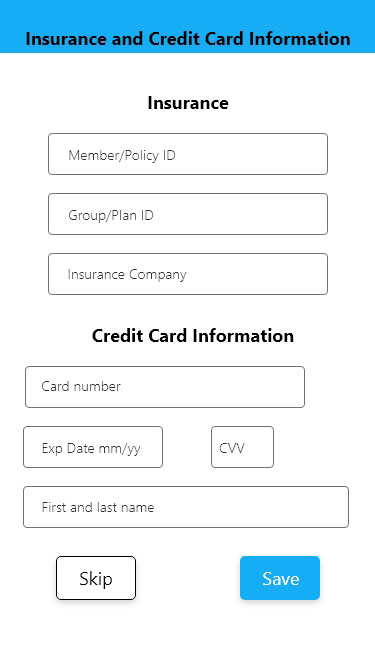Select the Exp Date mm/yy field
Viewport: 375px width, 667px height.
[93, 447]
